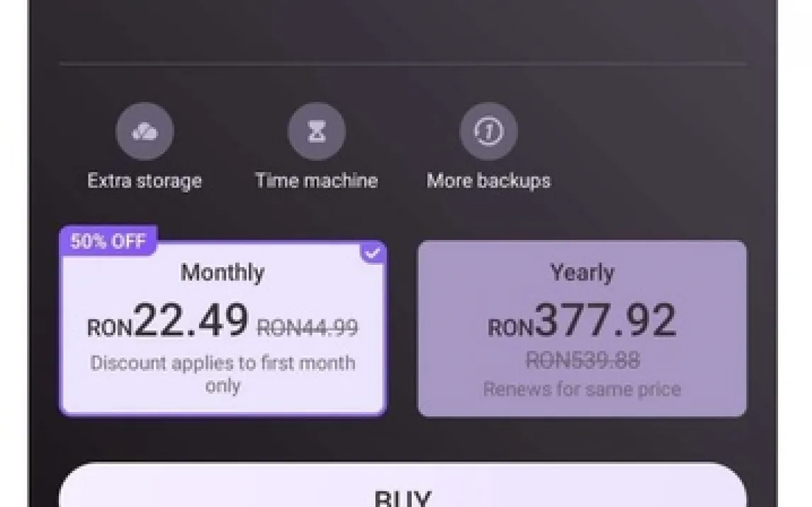Click the 50% OFF badge
812x507 pixels.
point(108,241)
